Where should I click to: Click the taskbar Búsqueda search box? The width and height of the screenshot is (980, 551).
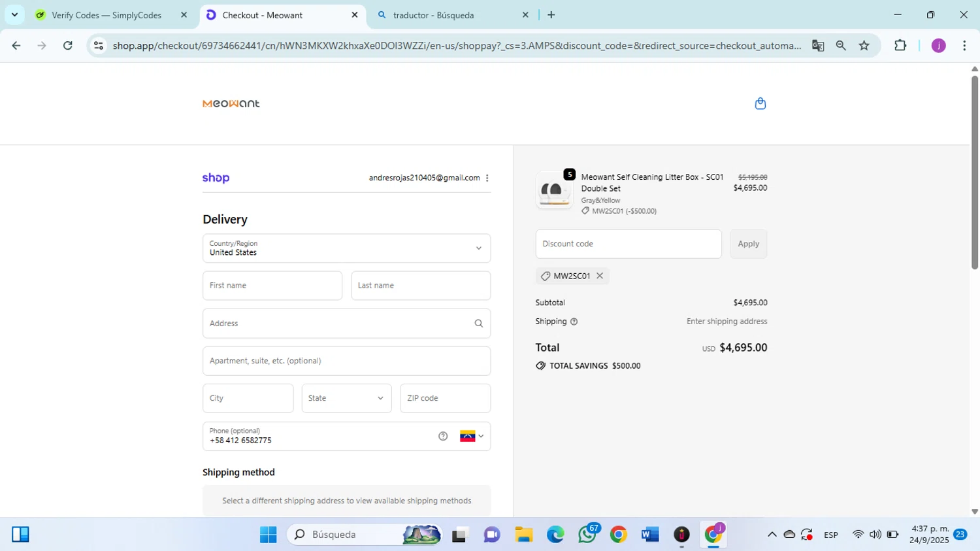(x=364, y=535)
